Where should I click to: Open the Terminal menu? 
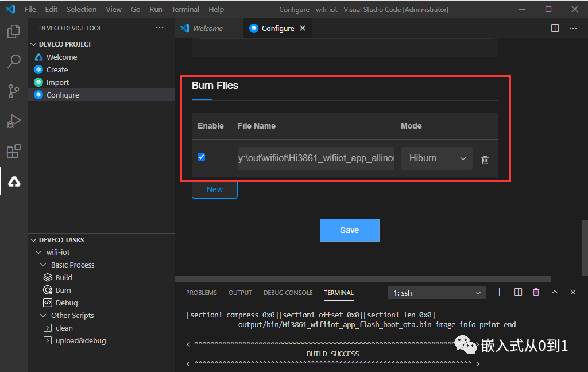[x=185, y=9]
